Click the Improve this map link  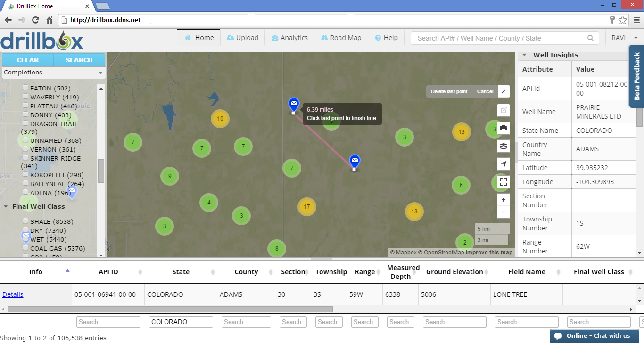489,253
